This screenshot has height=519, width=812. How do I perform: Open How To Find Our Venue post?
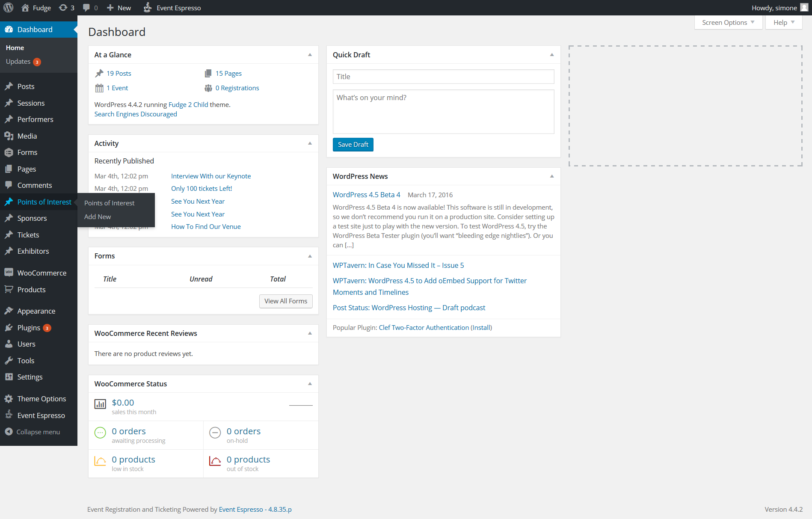tap(206, 227)
